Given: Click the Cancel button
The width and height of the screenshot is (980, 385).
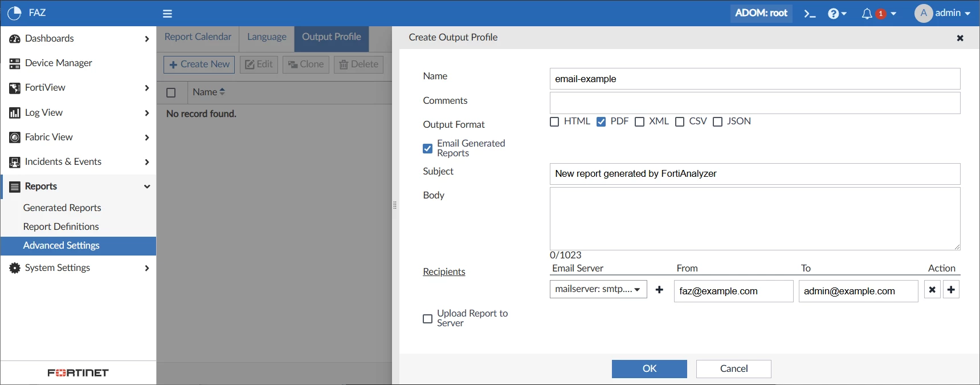Looking at the screenshot, I should pos(734,369).
